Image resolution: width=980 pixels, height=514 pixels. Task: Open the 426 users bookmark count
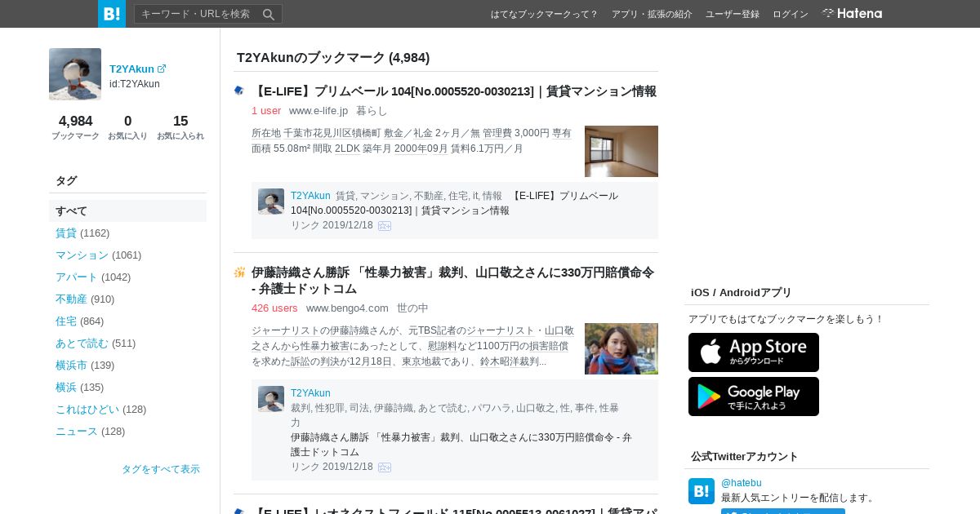tap(274, 308)
